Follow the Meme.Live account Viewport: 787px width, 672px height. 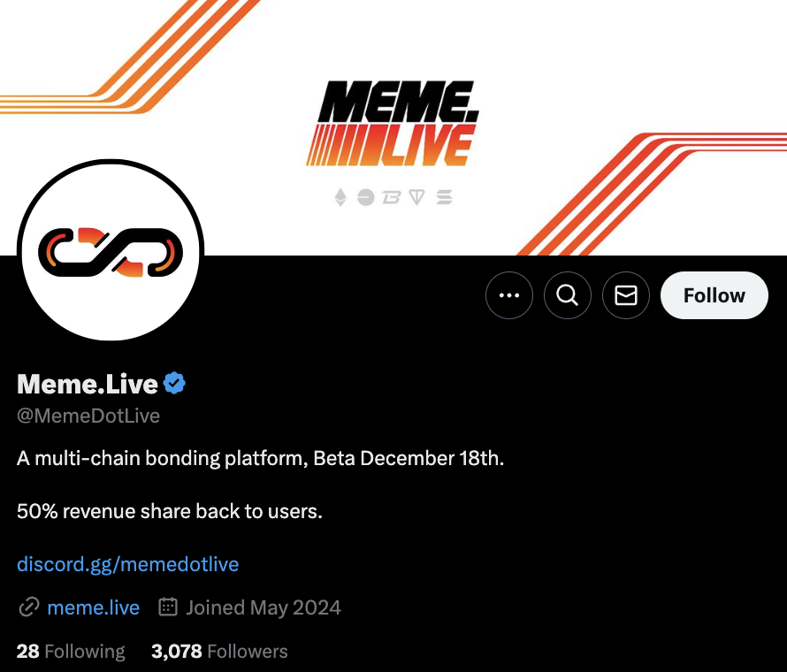click(x=714, y=295)
